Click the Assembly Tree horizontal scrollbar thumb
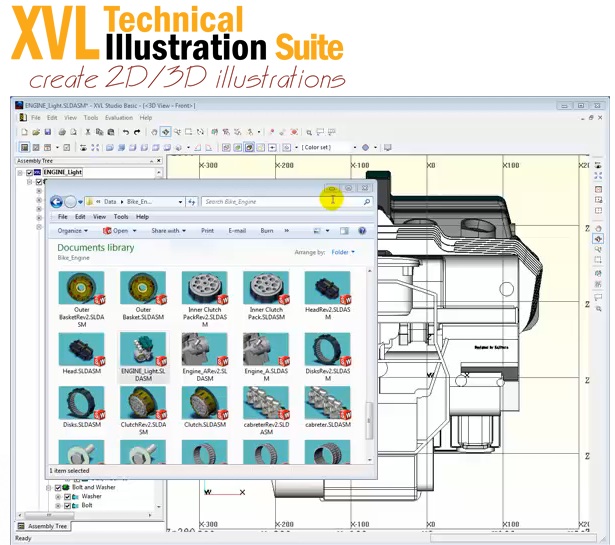Screen dimensions: 615x545 point(49,515)
